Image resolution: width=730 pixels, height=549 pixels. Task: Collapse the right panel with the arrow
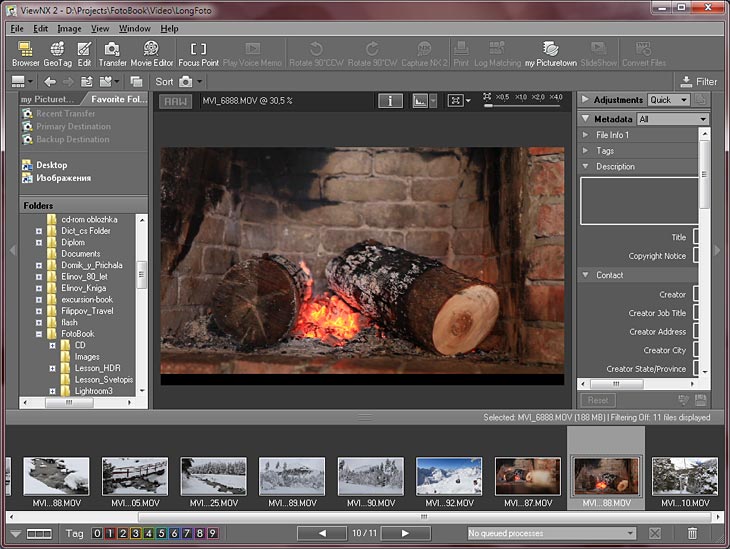717,250
